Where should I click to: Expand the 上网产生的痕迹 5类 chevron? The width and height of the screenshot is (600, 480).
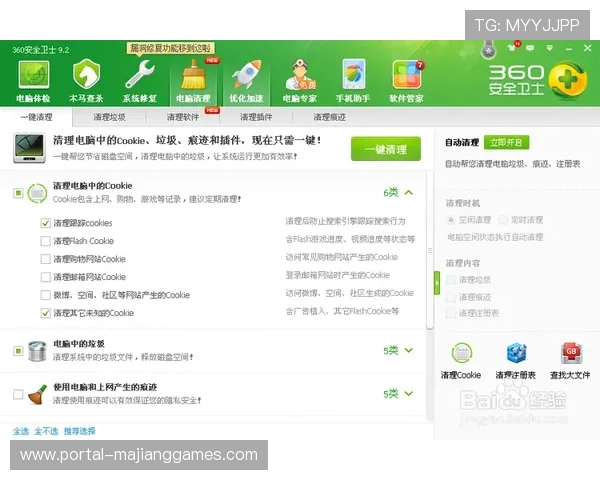coord(409,393)
